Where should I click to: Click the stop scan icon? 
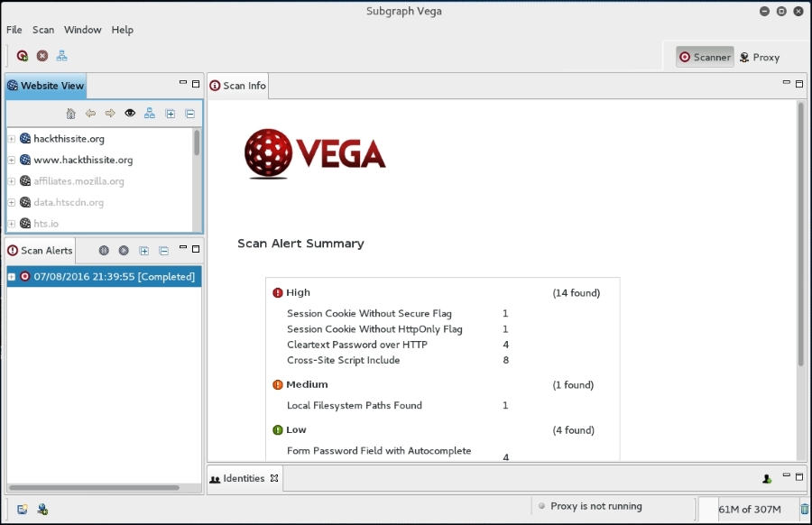41,55
